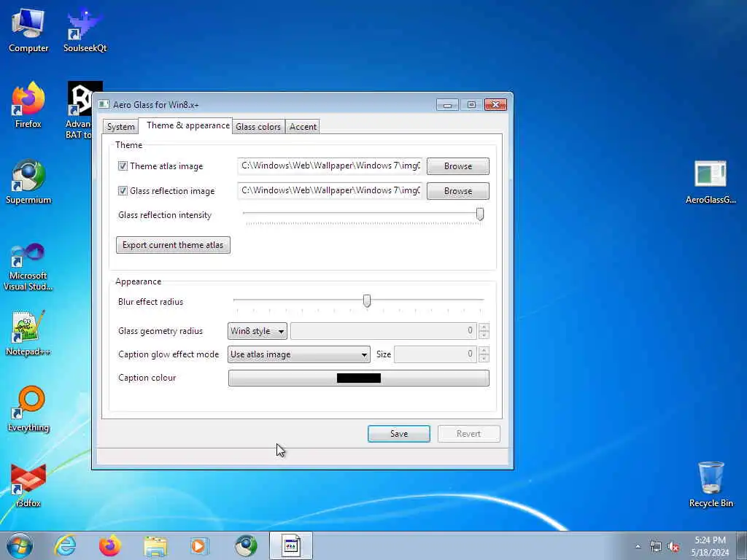The height and width of the screenshot is (560, 747).
Task: Minimize the Aero Glass window
Action: click(447, 105)
